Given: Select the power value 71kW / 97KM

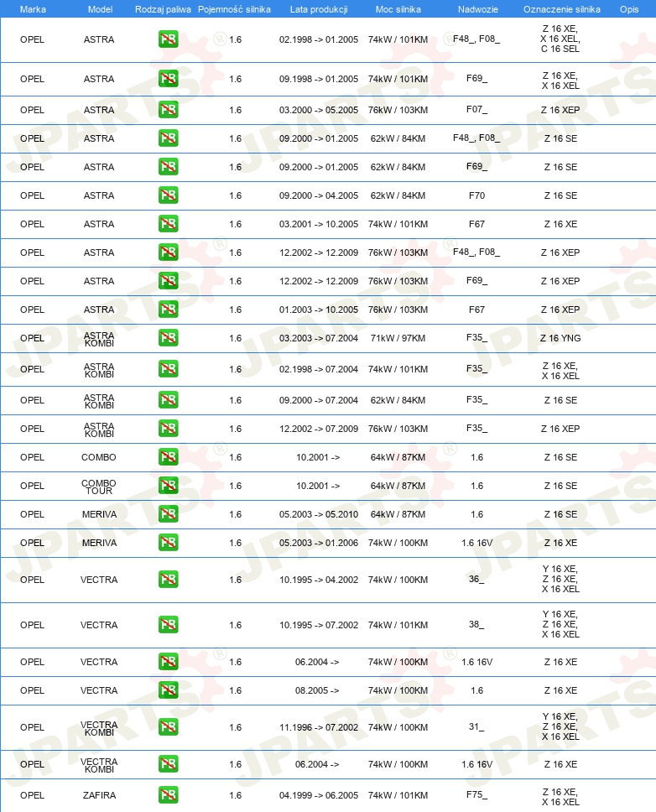Looking at the screenshot, I should pyautogui.click(x=398, y=338).
